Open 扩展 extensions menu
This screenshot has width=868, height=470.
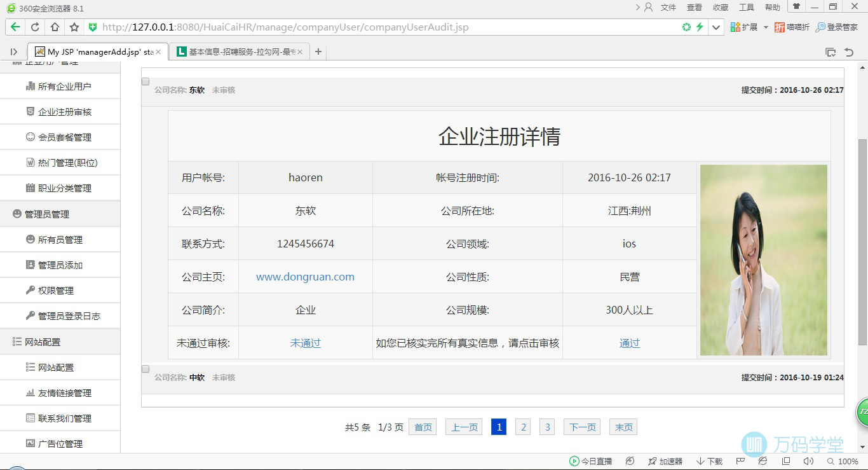coord(749,27)
